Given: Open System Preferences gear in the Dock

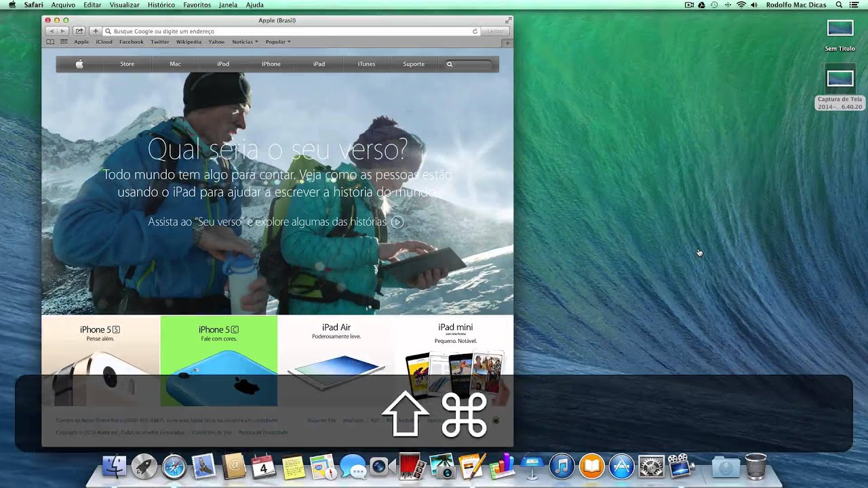Looking at the screenshot, I should coord(651,466).
